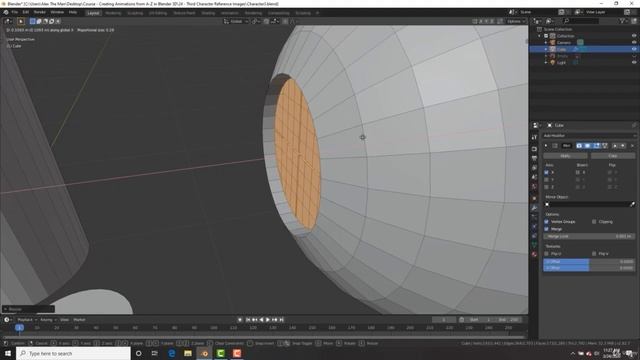This screenshot has height=360, width=640.
Task: Open the Global transform orientation dropdown
Action: (x=236, y=21)
